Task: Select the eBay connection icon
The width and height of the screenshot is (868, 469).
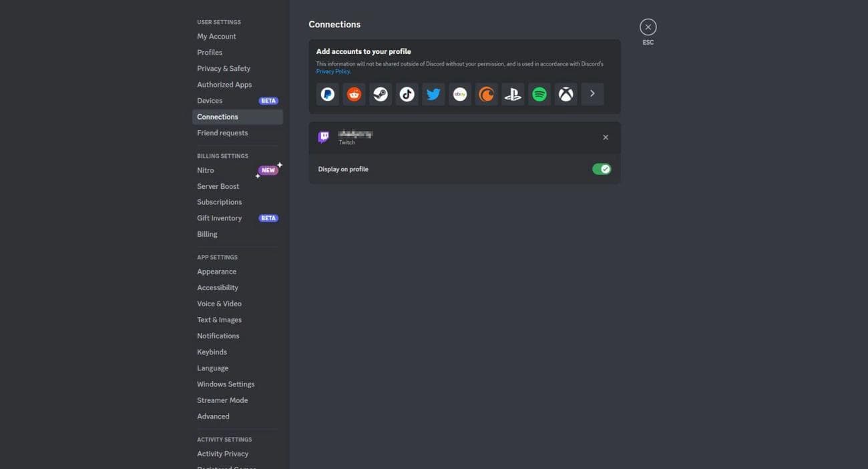Action: (x=459, y=93)
